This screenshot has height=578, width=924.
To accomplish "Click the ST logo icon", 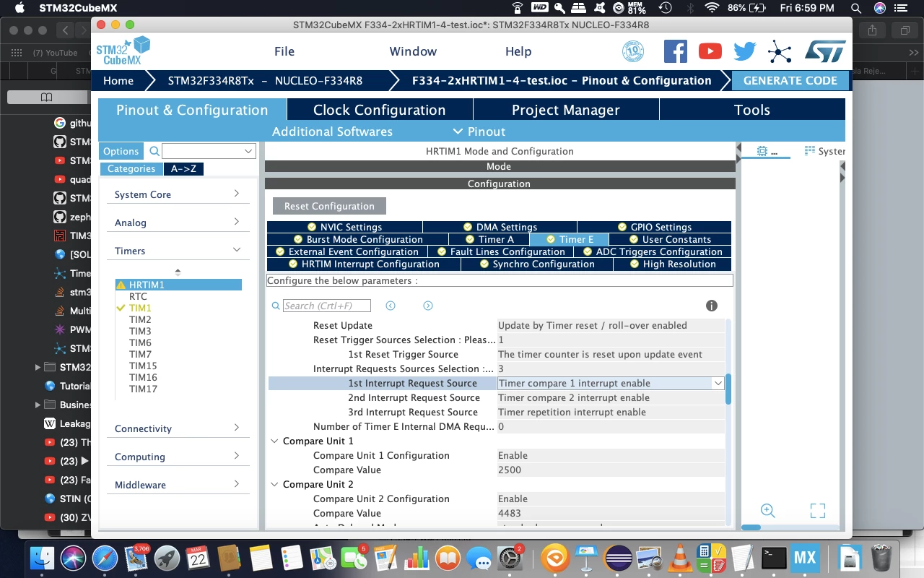I will coord(824,51).
